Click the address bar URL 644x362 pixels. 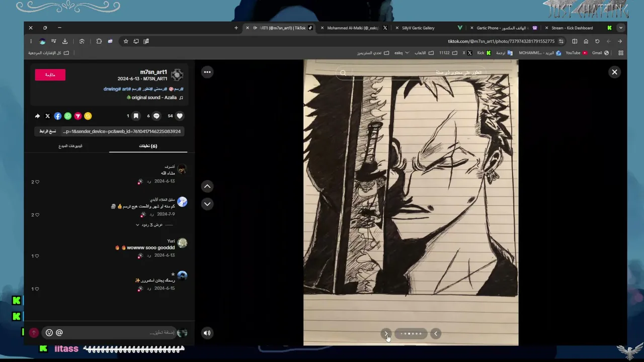click(x=501, y=41)
